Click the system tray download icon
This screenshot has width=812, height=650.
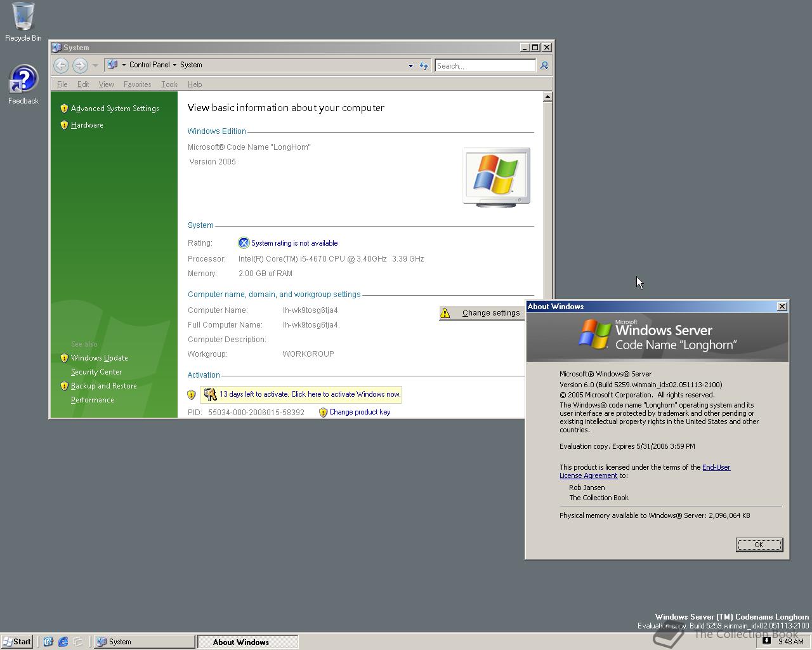click(x=766, y=640)
